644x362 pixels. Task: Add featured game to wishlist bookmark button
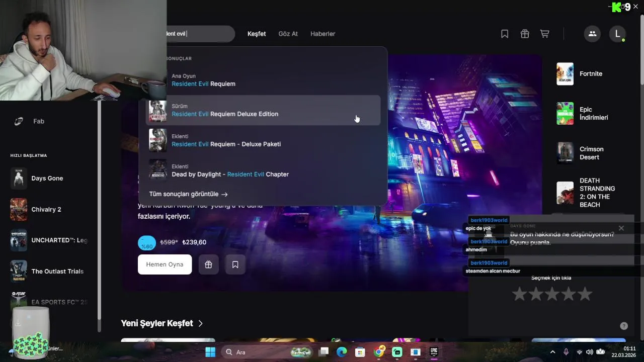coord(235,264)
